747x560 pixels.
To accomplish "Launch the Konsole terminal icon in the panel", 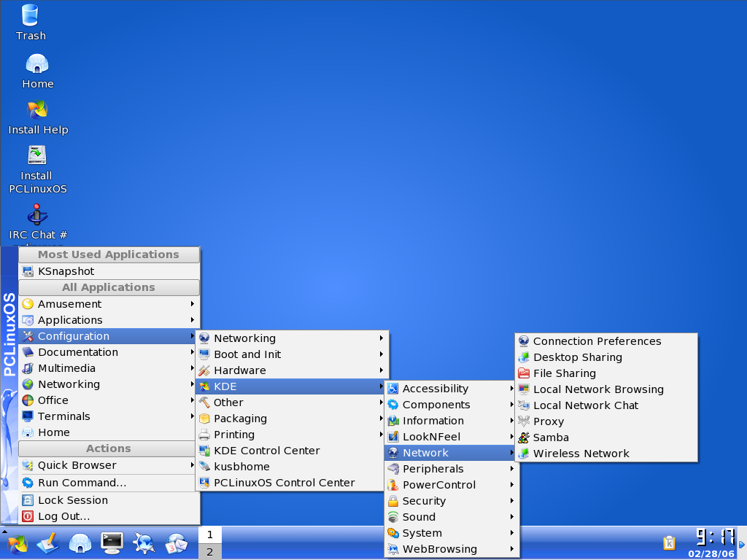I will click(112, 543).
